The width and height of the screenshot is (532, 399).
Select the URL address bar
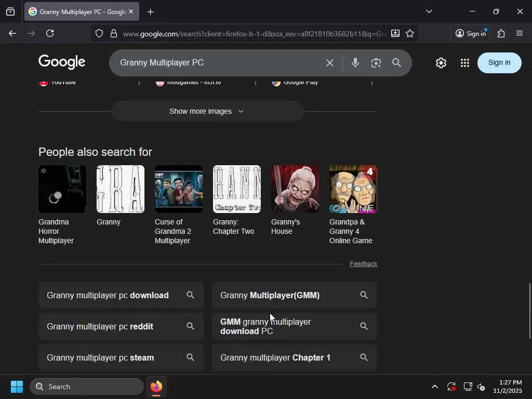coord(255,34)
